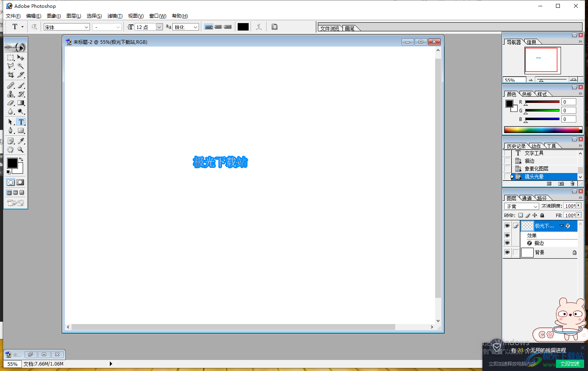
Task: Open the font style dropdown
Action: pyautogui.click(x=118, y=27)
